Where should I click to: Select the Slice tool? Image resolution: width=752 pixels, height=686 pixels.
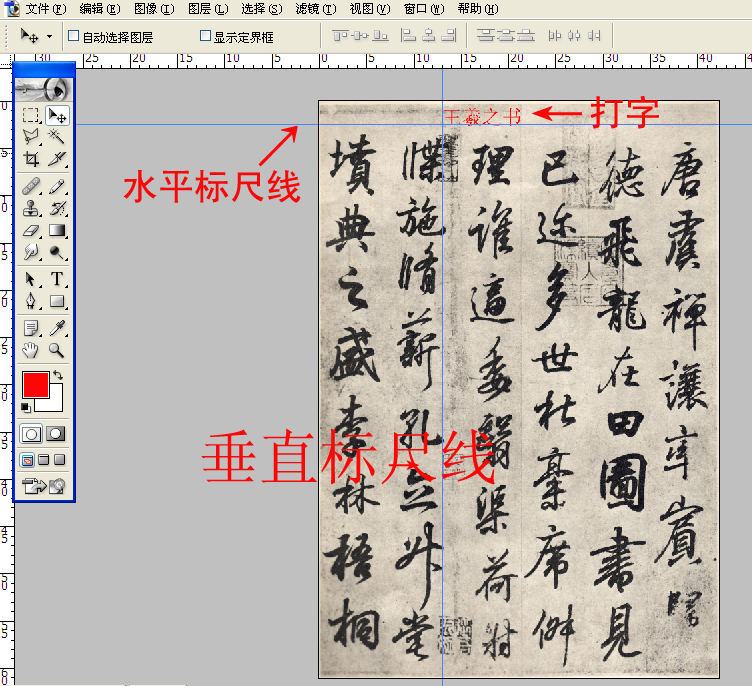(x=57, y=158)
